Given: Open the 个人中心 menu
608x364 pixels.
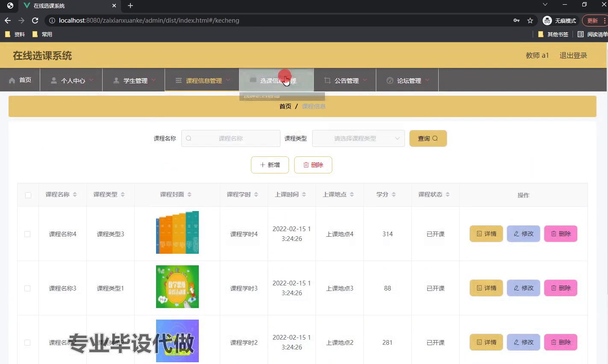Looking at the screenshot, I should [x=71, y=80].
